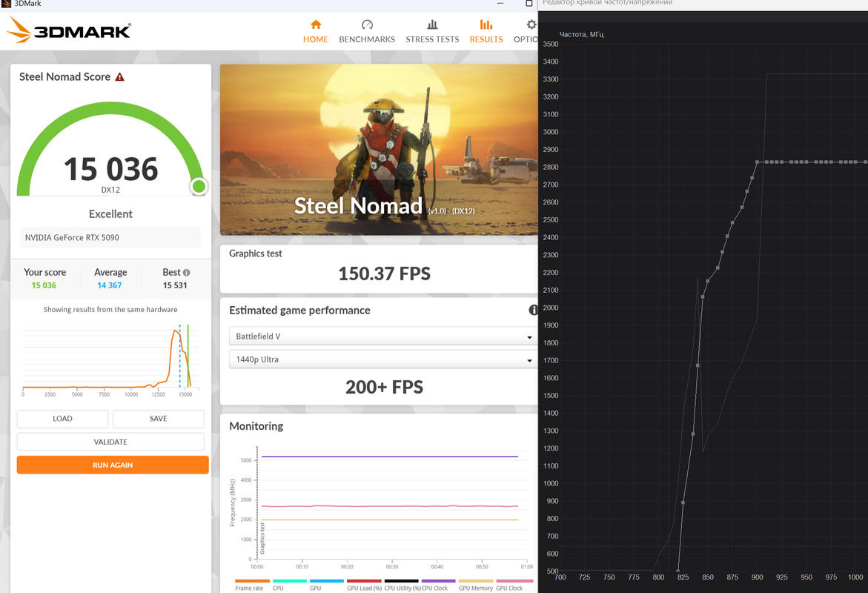868x593 pixels.
Task: Go to the STRESS TESTS tab
Action: pos(432,32)
